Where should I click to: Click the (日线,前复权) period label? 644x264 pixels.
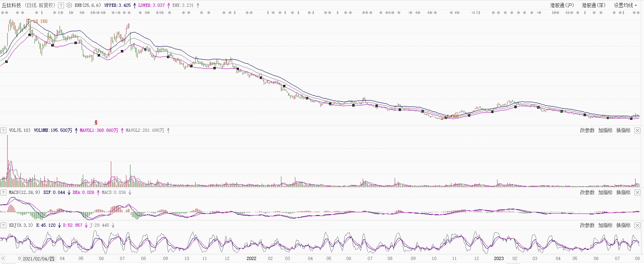[x=40, y=6]
